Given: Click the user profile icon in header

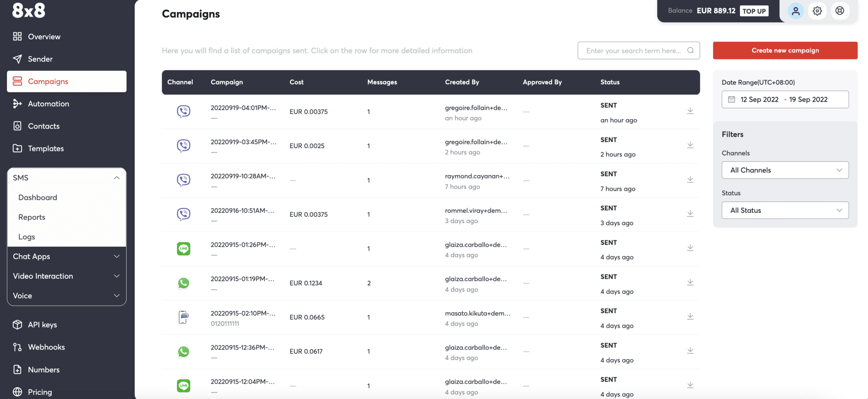Looking at the screenshot, I should tap(796, 11).
